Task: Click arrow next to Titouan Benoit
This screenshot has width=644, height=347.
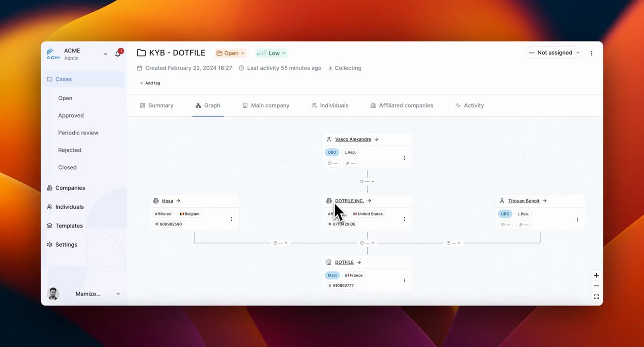Action: point(545,201)
